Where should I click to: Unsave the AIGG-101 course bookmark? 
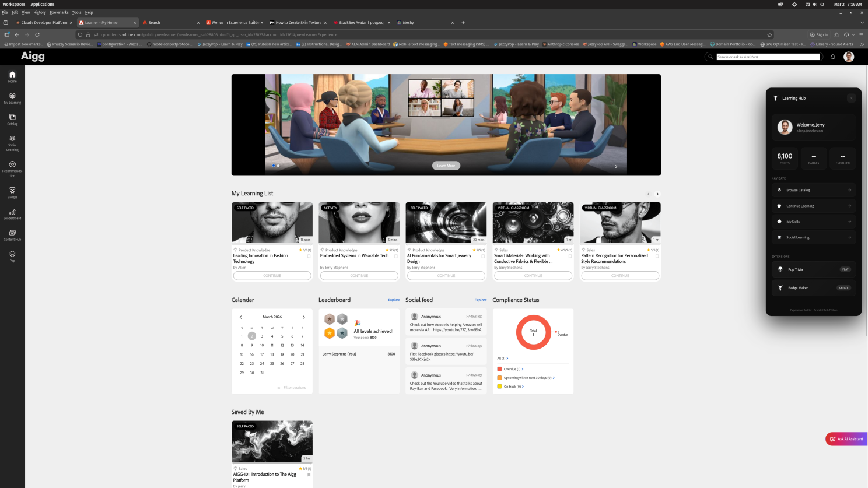click(309, 475)
